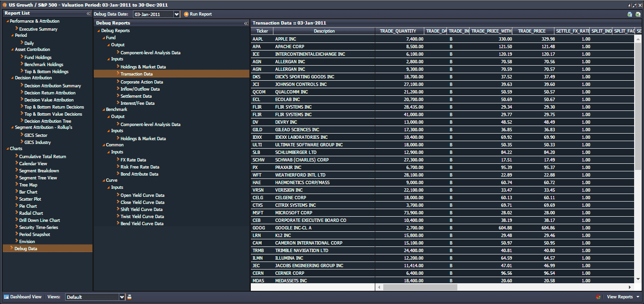Screen dimensions: 644x304
Task: Select Interest/Fee Data
Action: click(x=138, y=103)
